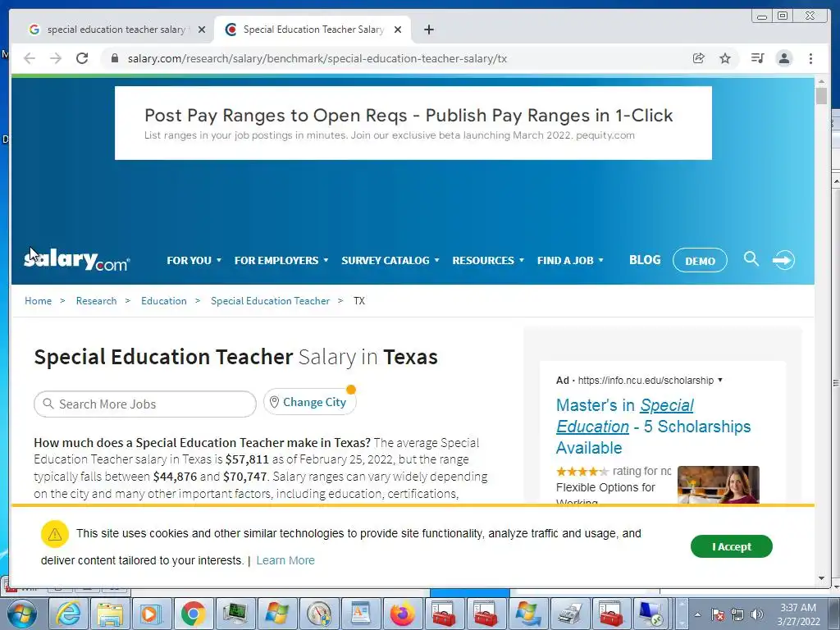Click the DEMO button
This screenshot has width=840, height=630.
[x=700, y=261]
